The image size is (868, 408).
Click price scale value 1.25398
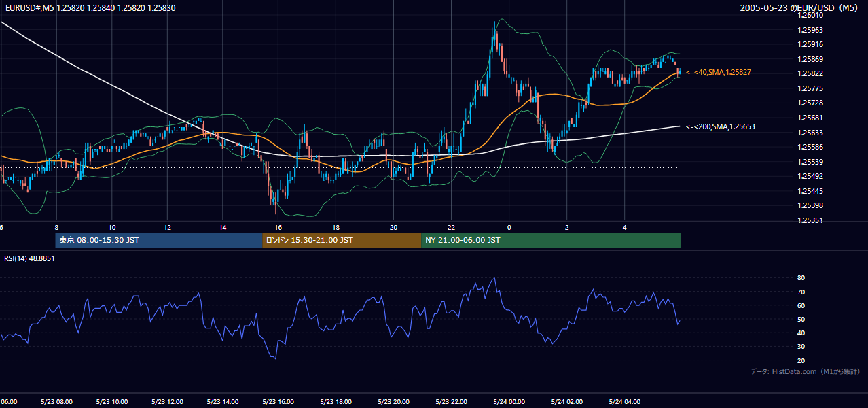(x=810, y=205)
